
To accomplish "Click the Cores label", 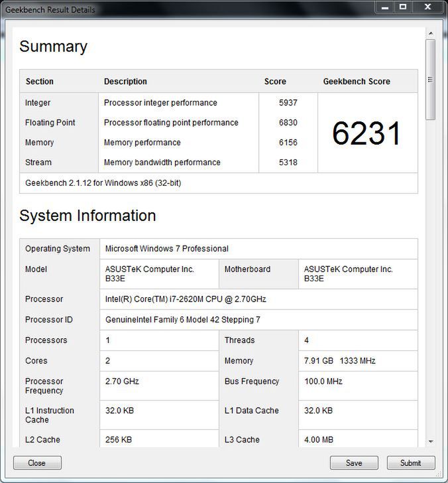I will pyautogui.click(x=36, y=361).
